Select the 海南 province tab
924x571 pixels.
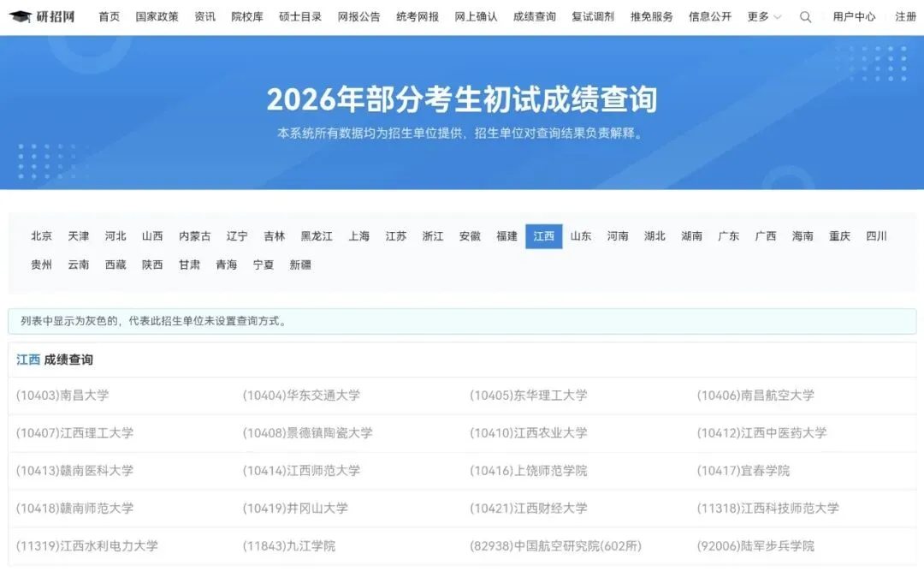(803, 236)
